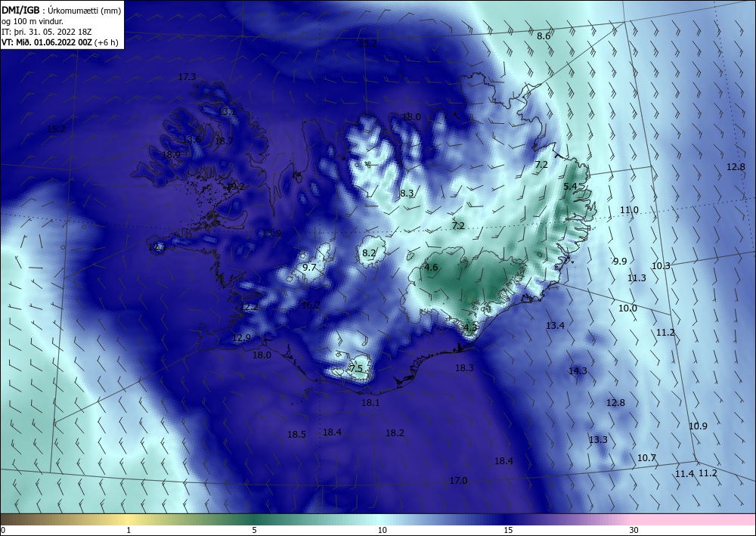Screen dimensions: 756x536
Task: Click the map value 8.3
Action: click(407, 194)
